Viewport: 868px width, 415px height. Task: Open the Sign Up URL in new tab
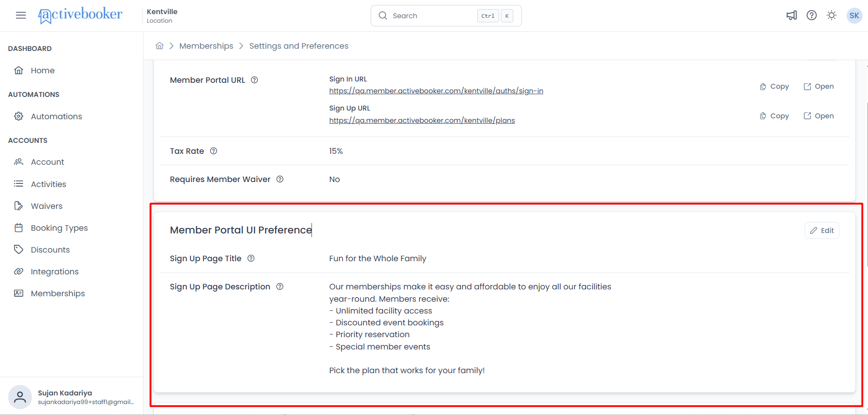[x=819, y=116]
